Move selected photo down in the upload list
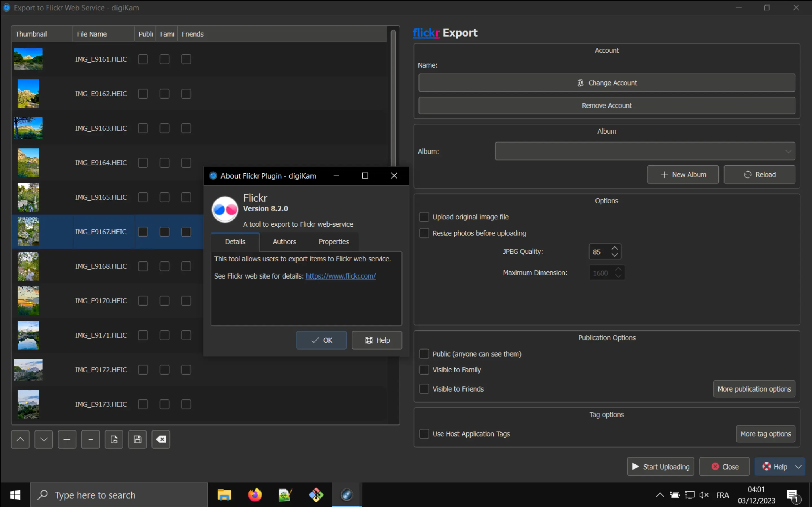812x507 pixels. [44, 439]
